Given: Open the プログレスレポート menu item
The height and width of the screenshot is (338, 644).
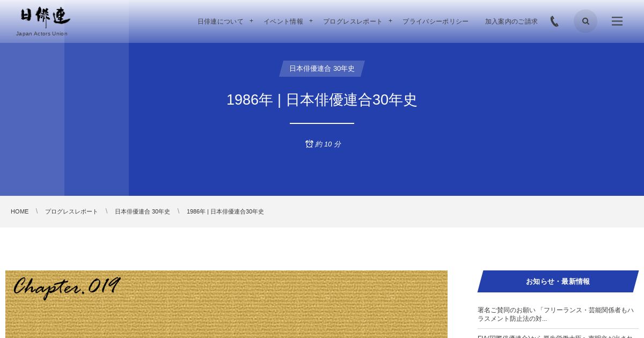Looking at the screenshot, I should point(353,21).
